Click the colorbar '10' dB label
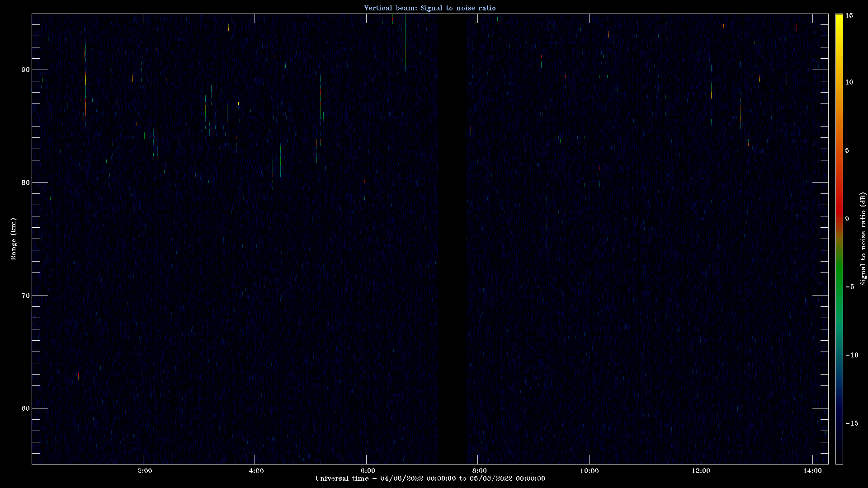The height and width of the screenshot is (488, 868). coord(849,82)
